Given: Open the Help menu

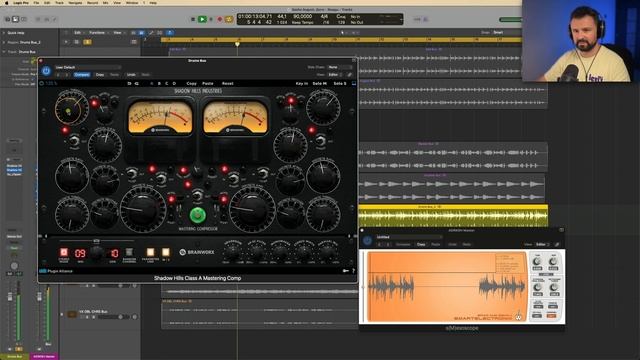Looking at the screenshot, I should 153,2.
